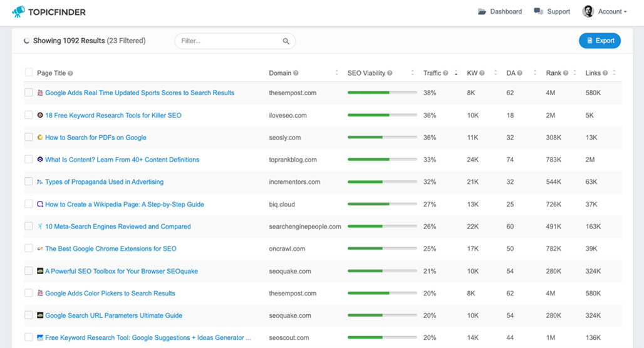Screen dimensions: 644x348
Task: Sort by DA column arrows
Action: pyautogui.click(x=535, y=73)
